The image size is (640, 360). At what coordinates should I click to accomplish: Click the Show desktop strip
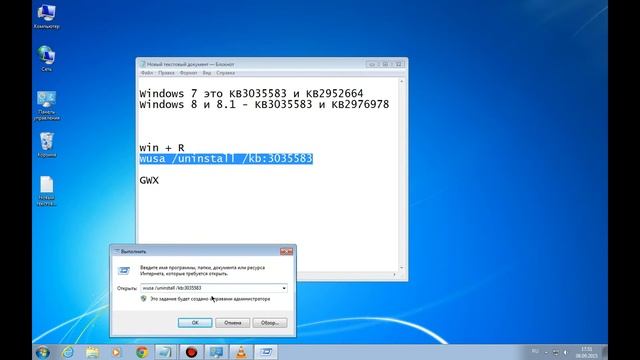point(605,352)
